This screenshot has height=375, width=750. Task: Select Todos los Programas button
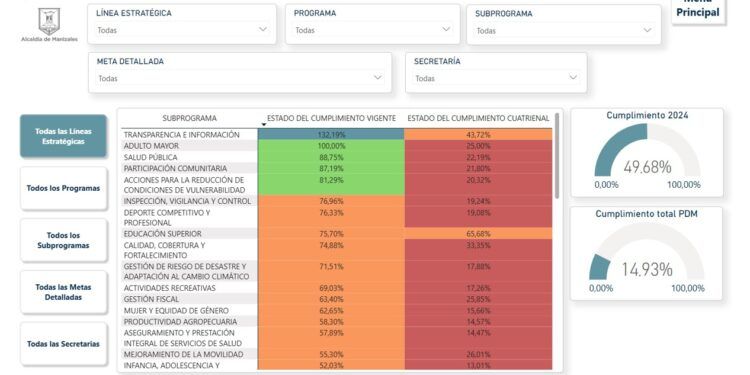63,188
